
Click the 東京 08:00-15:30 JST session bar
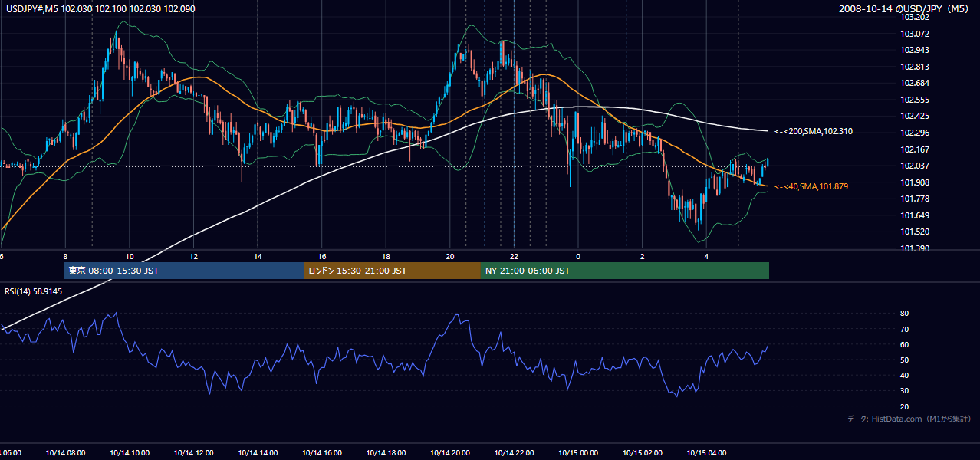click(184, 271)
